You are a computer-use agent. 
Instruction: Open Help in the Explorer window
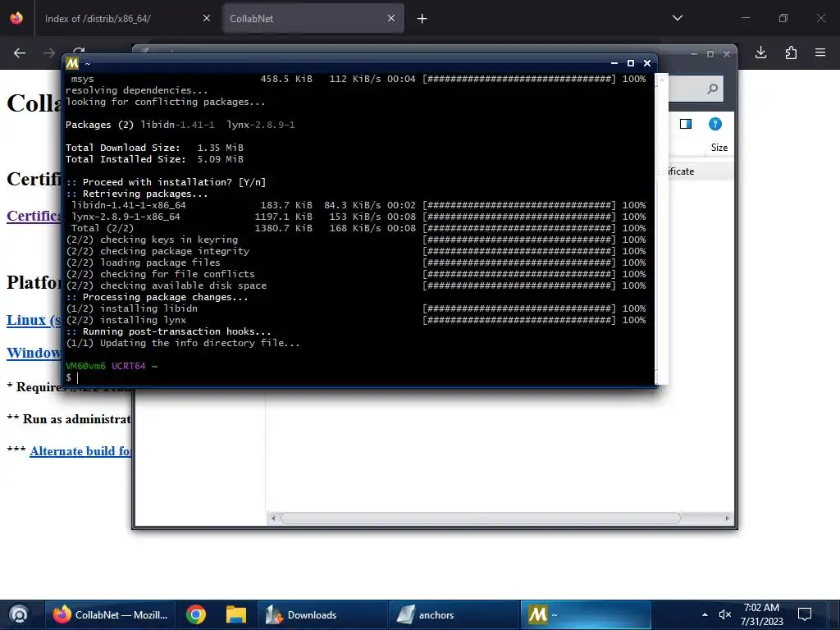pos(714,125)
